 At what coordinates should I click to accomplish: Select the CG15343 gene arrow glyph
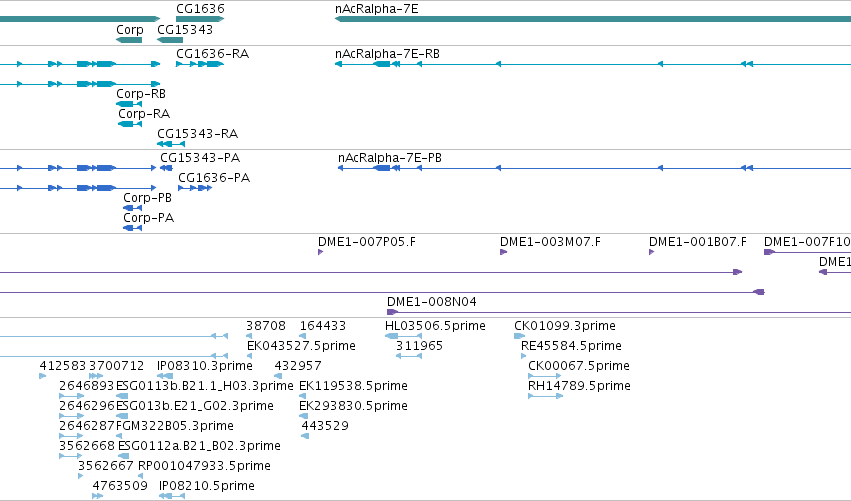170,40
